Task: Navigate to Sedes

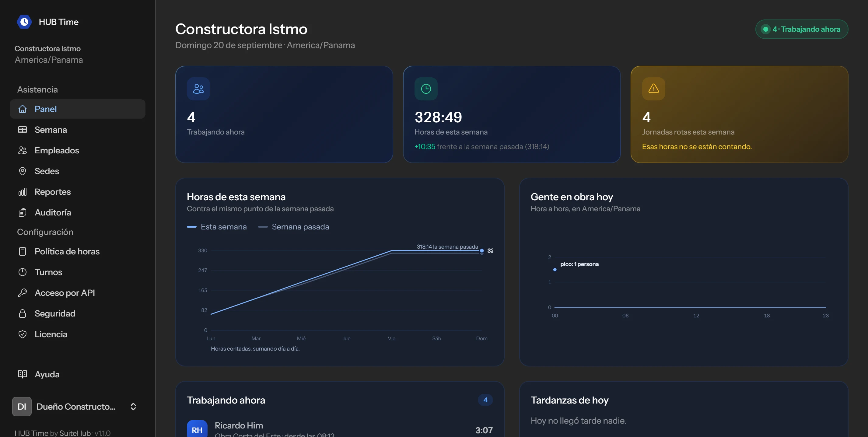Action: (x=78, y=171)
